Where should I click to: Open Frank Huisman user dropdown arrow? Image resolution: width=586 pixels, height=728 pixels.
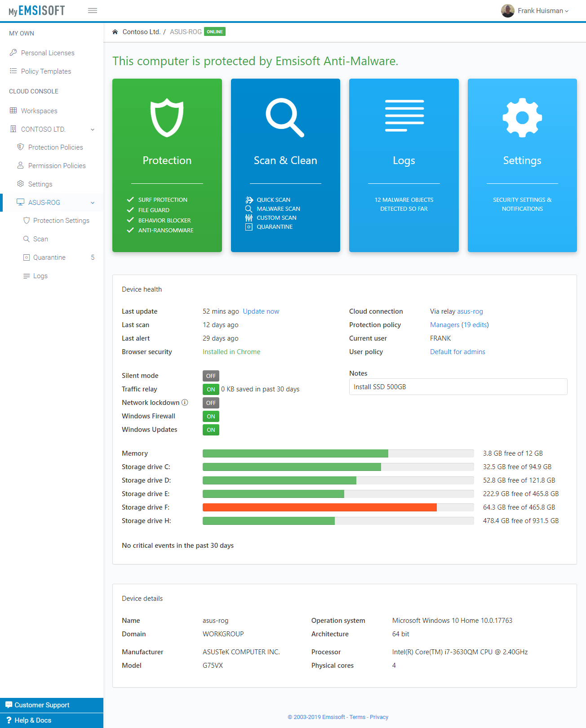567,11
